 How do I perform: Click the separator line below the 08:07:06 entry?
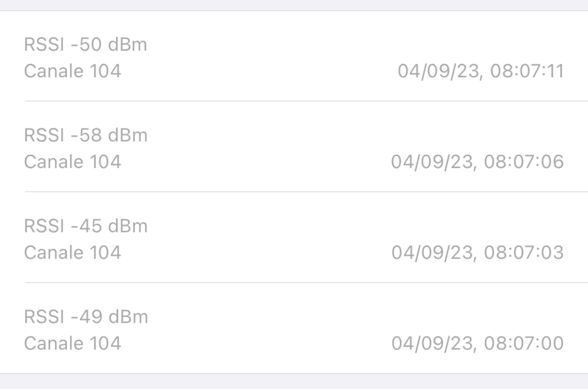(307, 192)
